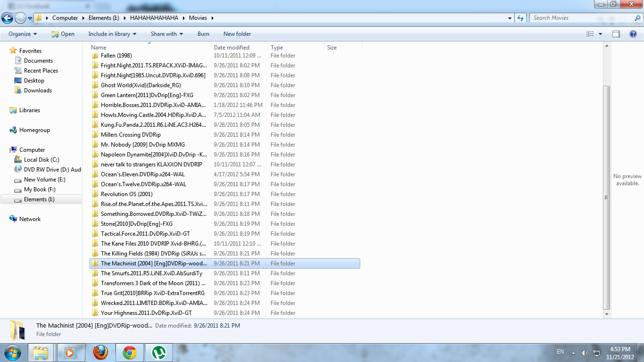644x362 pixels.
Task: Open the Help question mark icon
Action: coord(633,34)
